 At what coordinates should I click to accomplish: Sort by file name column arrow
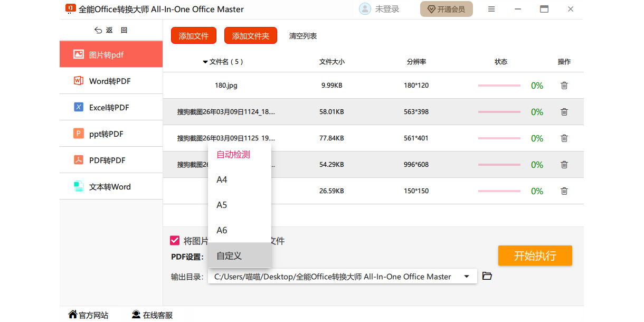pyautogui.click(x=205, y=62)
